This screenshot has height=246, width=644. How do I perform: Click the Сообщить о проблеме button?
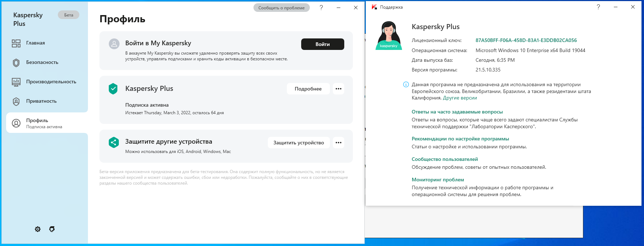281,8
